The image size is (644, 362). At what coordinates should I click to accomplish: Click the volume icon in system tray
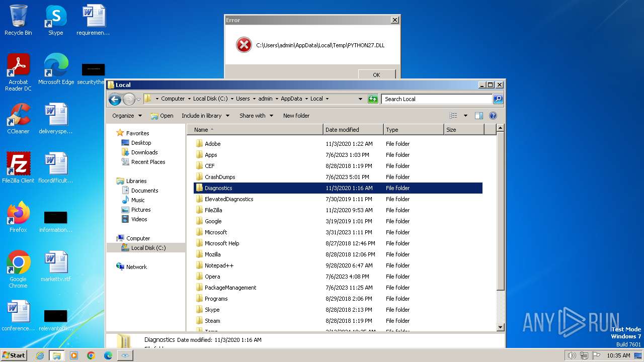tap(572, 355)
